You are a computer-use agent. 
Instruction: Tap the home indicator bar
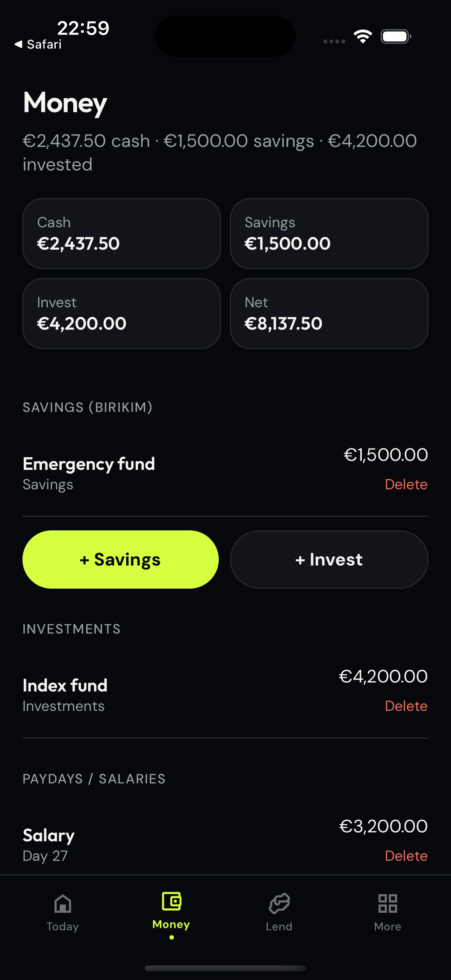coord(225,968)
